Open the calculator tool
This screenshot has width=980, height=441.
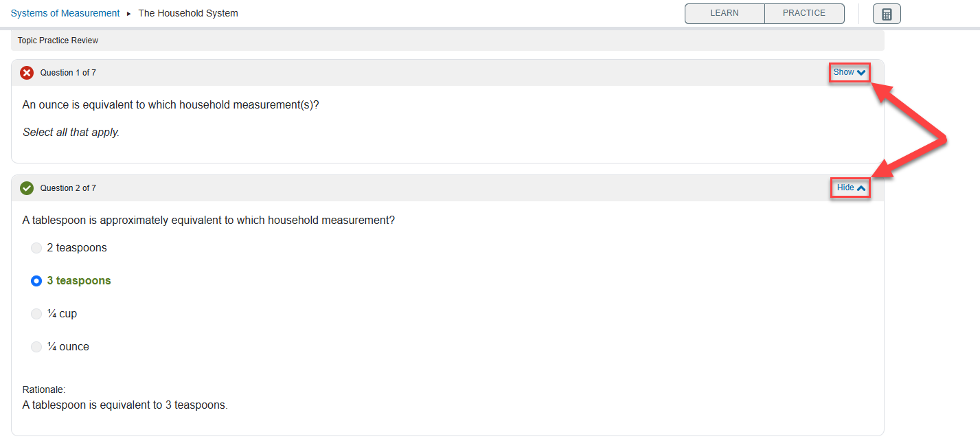point(887,14)
